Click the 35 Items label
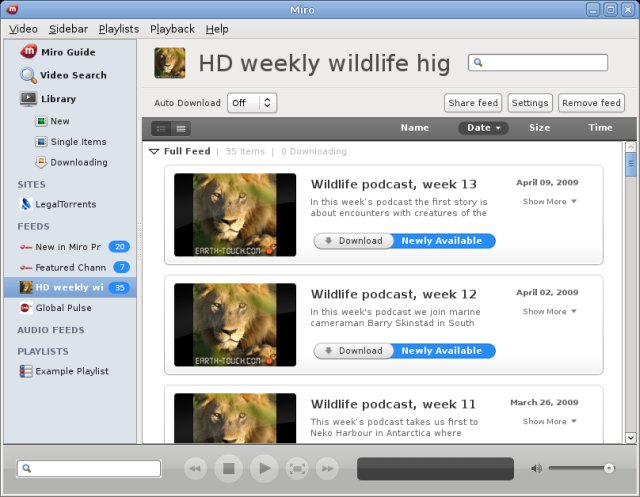Image resolution: width=640 pixels, height=497 pixels. pyautogui.click(x=245, y=151)
